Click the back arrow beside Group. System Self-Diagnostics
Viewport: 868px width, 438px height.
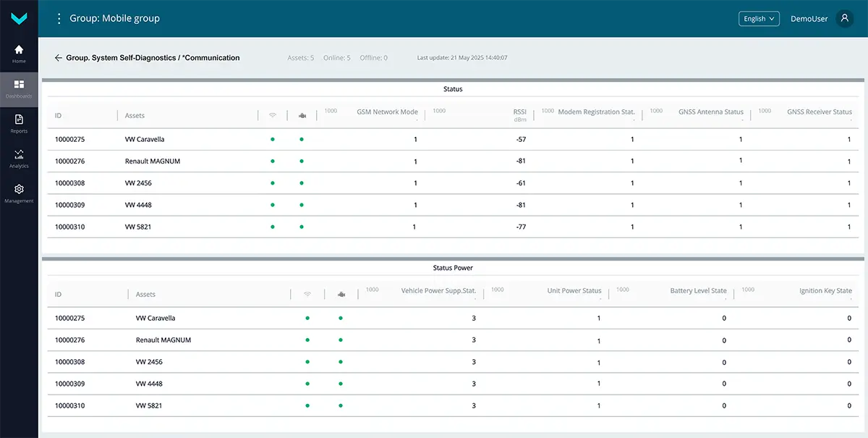coord(58,58)
